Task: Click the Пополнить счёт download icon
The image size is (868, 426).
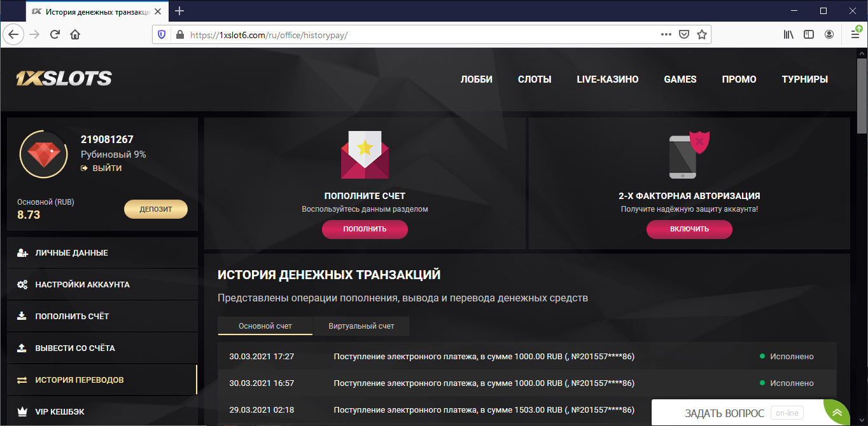Action: tap(22, 317)
